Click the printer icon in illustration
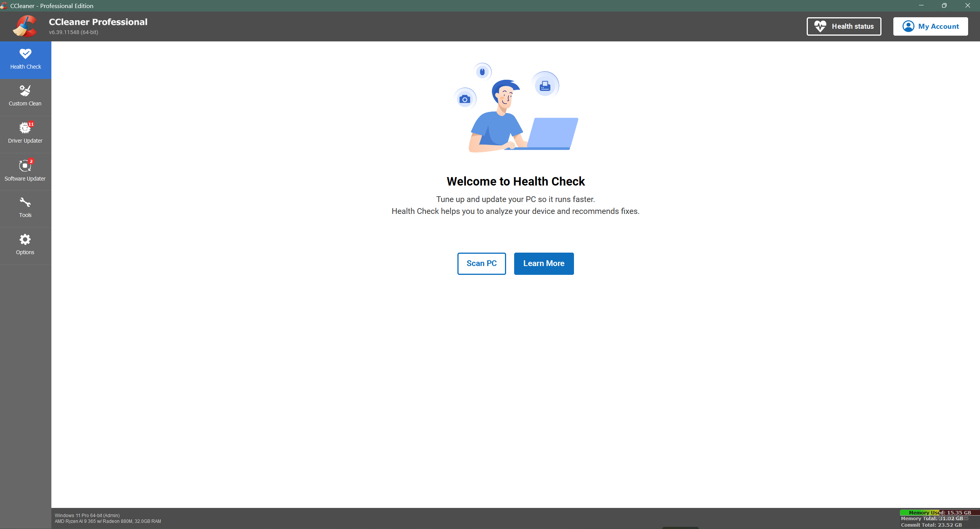980x529 pixels. click(545, 86)
